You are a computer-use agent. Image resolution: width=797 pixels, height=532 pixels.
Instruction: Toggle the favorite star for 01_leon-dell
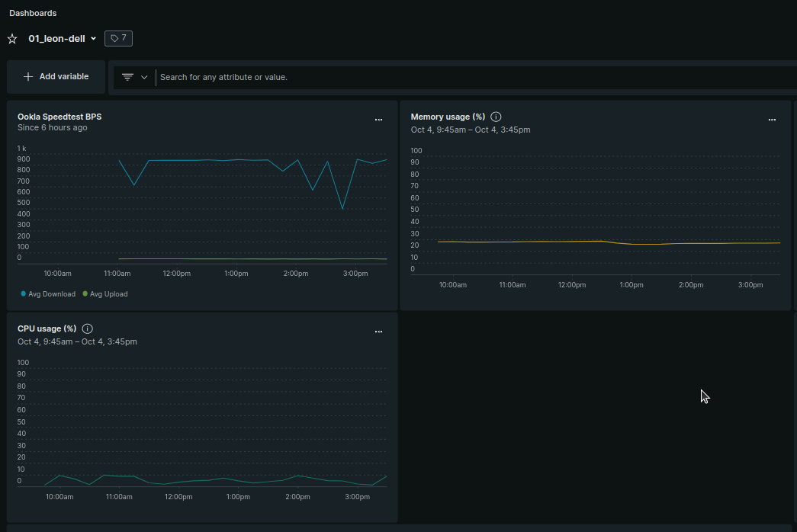(x=11, y=38)
